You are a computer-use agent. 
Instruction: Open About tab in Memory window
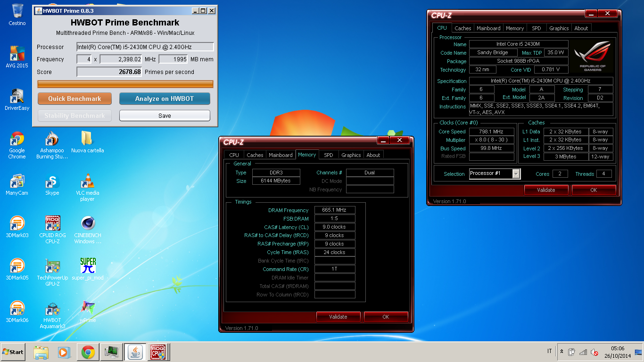coord(373,155)
